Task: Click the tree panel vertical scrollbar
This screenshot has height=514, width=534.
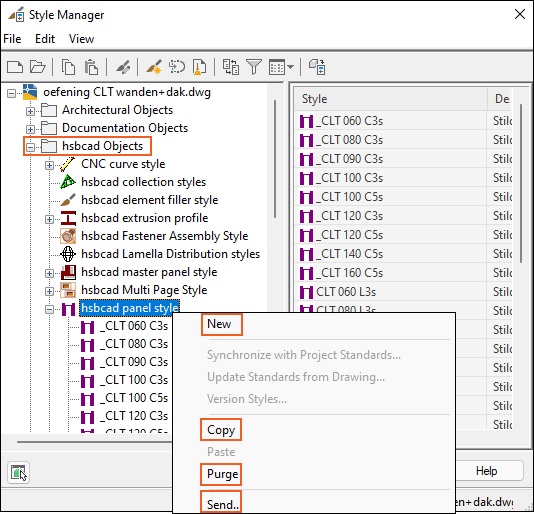Action: (274, 159)
